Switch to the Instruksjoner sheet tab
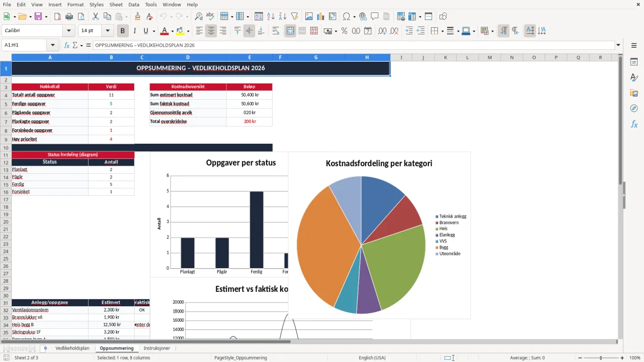 [157, 349]
